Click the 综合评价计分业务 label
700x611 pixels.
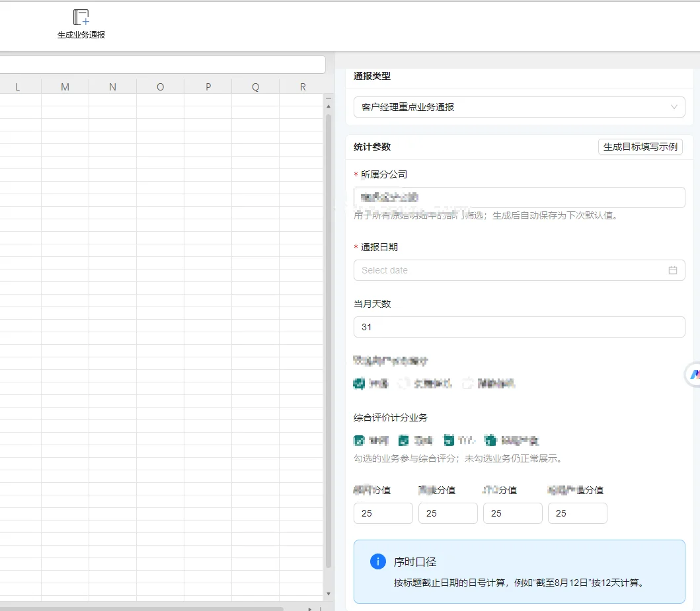pos(391,417)
